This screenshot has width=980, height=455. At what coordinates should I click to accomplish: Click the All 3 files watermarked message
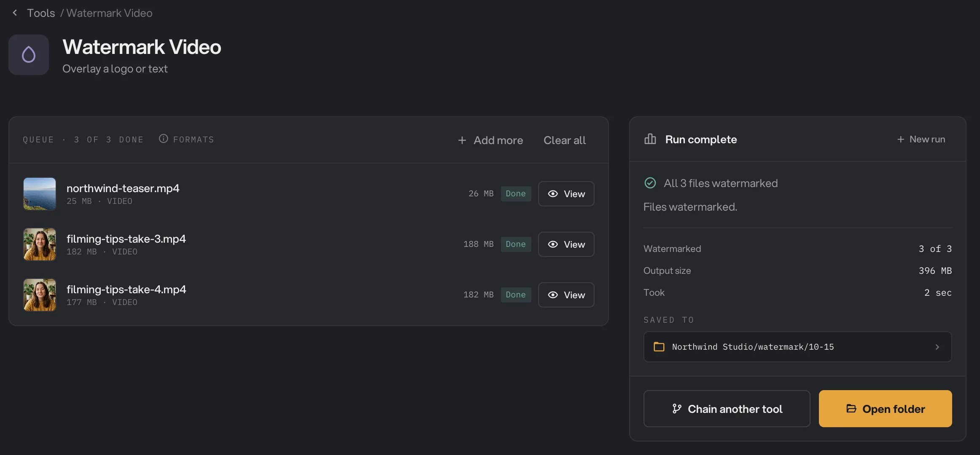(721, 183)
